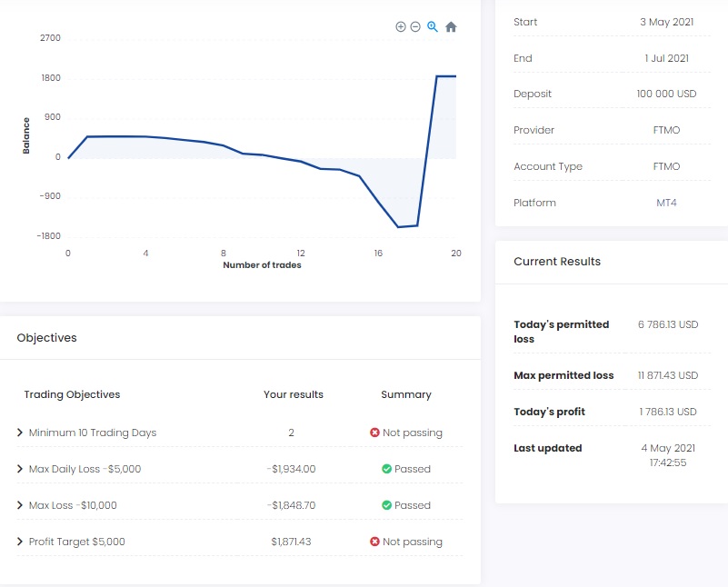Select the Profit Target $1,871.43 result value
728x587 pixels.
click(291, 542)
